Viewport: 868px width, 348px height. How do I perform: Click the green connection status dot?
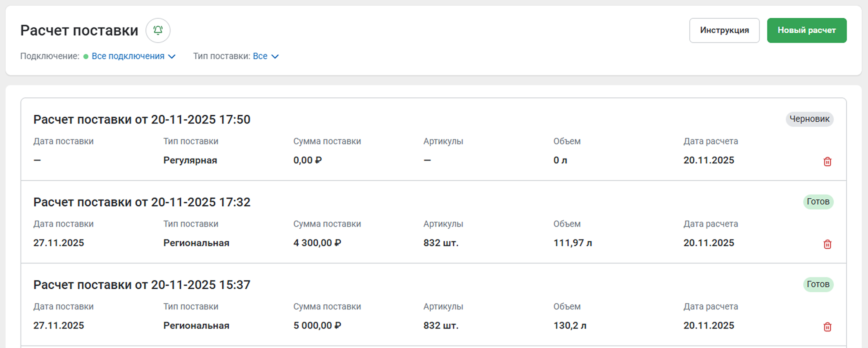coord(86,57)
